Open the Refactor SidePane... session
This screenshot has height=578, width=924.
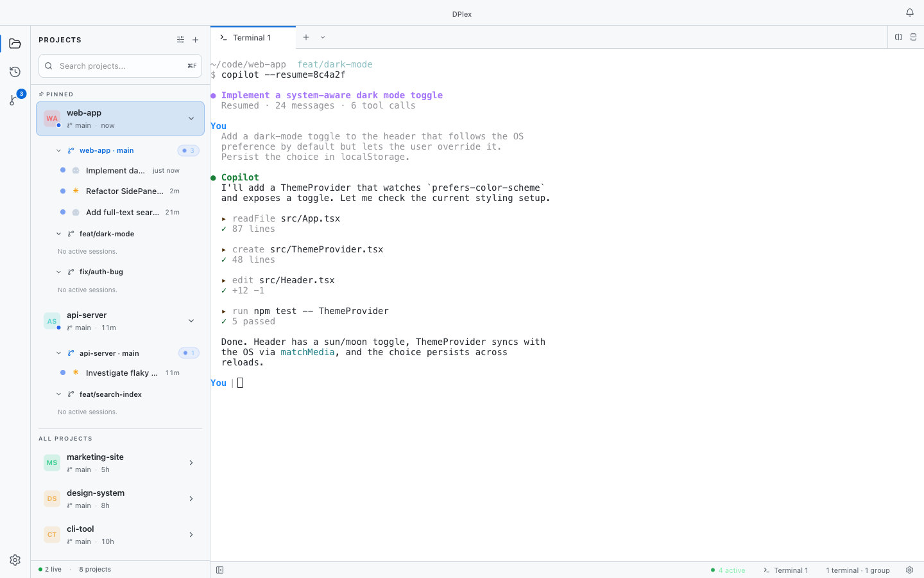point(120,191)
